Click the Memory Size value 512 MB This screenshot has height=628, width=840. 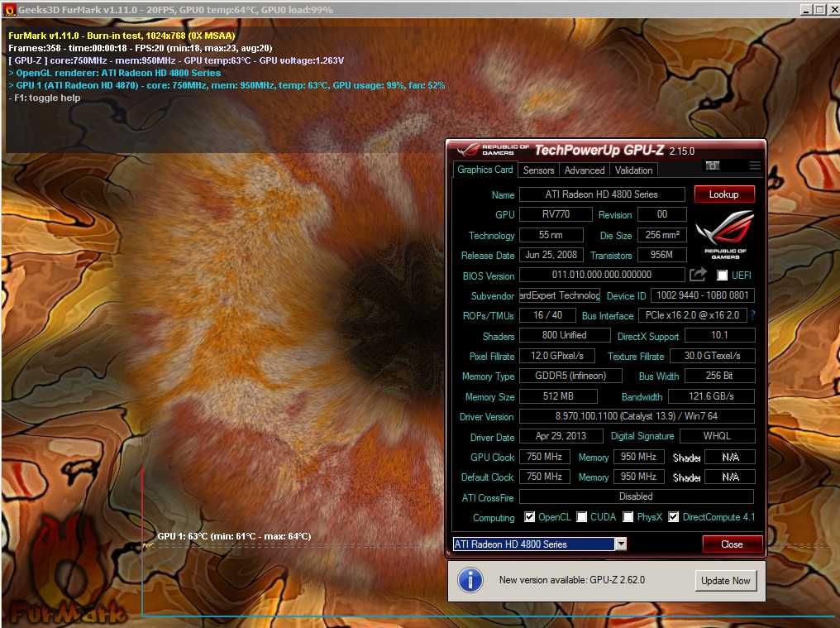[558, 396]
